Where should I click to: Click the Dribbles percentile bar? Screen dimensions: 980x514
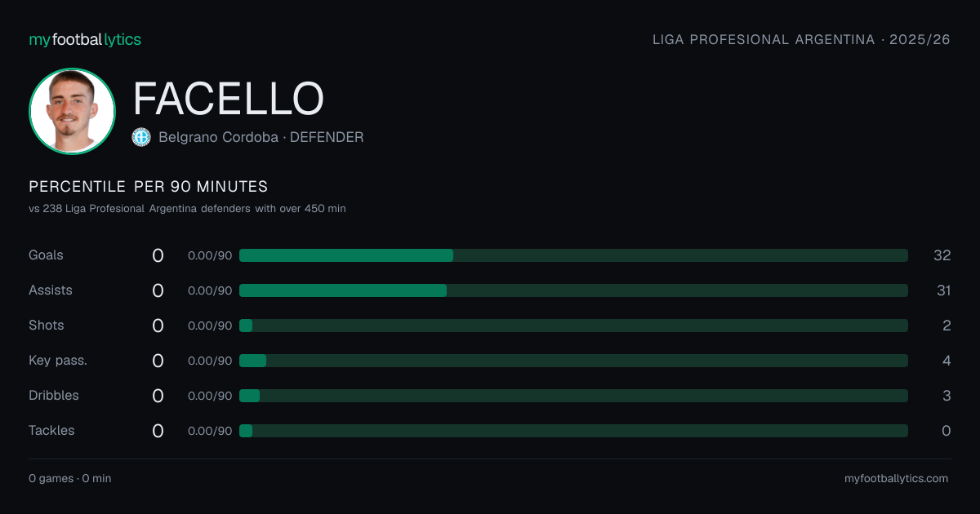573,396
